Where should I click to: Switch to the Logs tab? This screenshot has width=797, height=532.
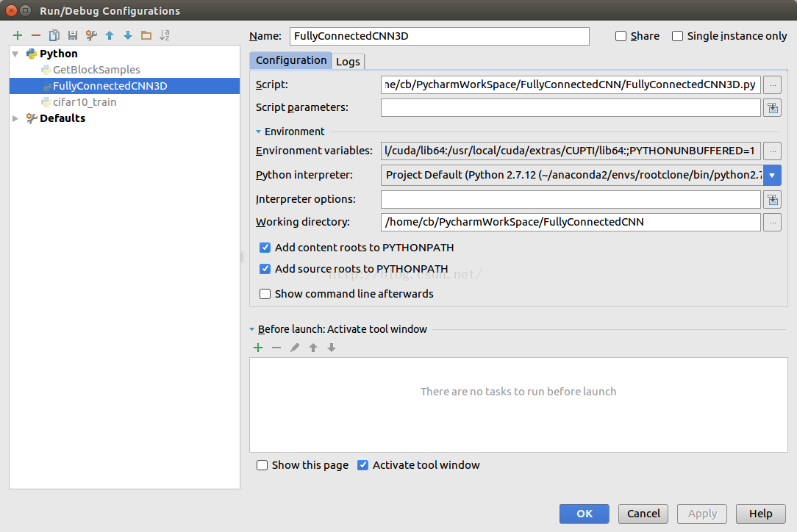pyautogui.click(x=349, y=62)
